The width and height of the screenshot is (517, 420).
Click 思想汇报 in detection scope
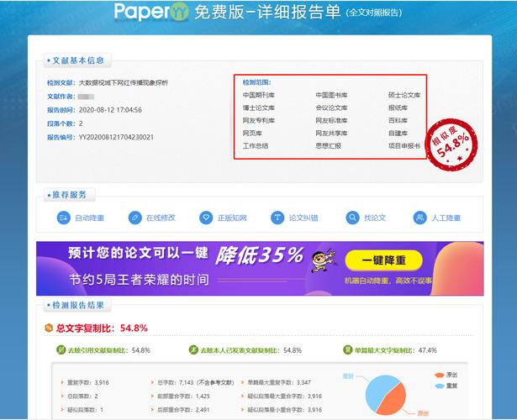[x=328, y=146]
